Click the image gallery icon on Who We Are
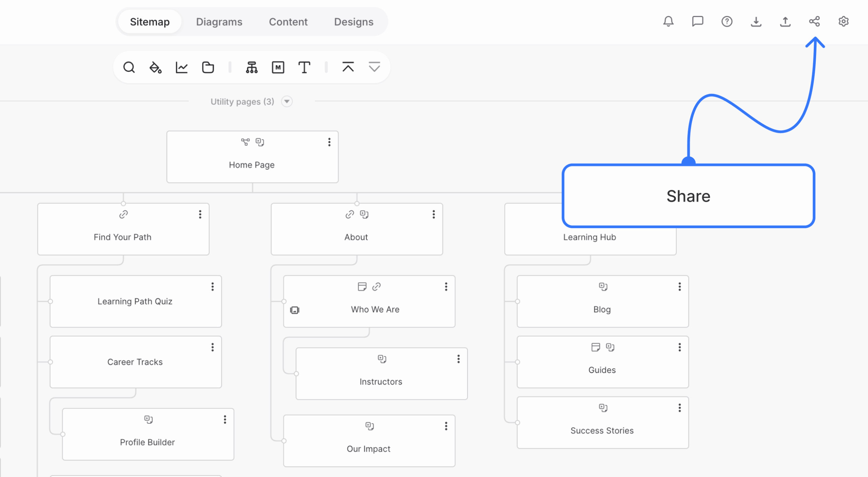 (295, 310)
